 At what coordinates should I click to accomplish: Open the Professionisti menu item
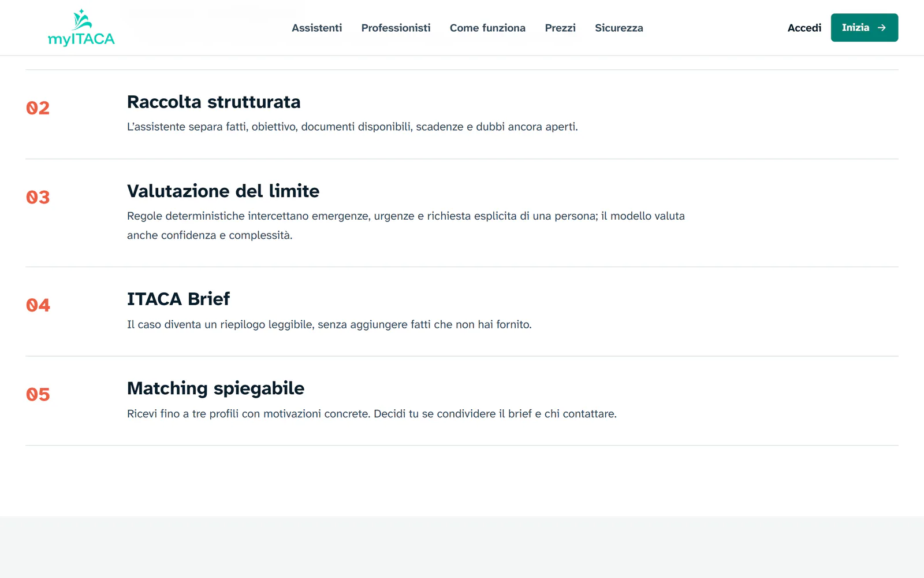pyautogui.click(x=396, y=28)
